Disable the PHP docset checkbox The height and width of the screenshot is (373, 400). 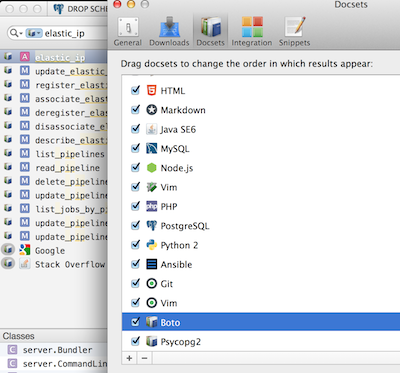[x=135, y=206]
